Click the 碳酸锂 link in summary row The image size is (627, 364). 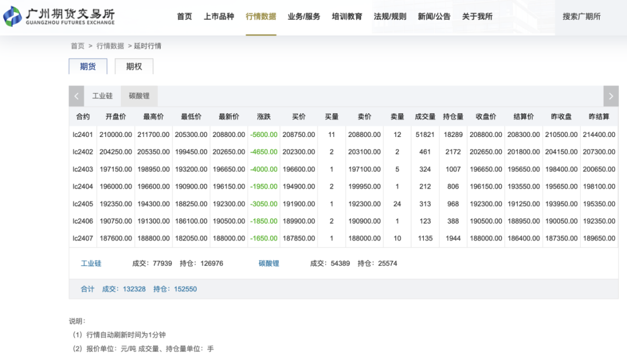point(269,264)
